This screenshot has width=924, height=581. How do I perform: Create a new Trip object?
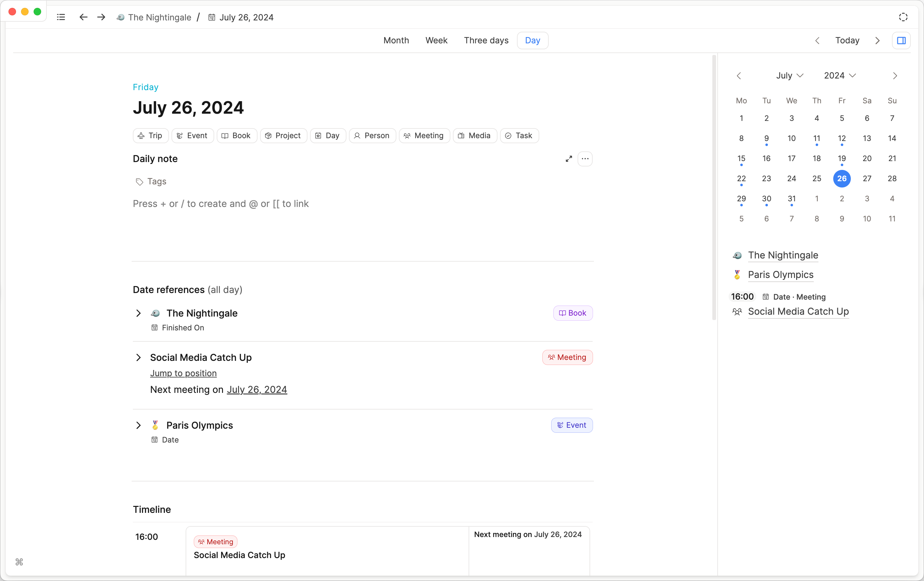(x=150, y=136)
